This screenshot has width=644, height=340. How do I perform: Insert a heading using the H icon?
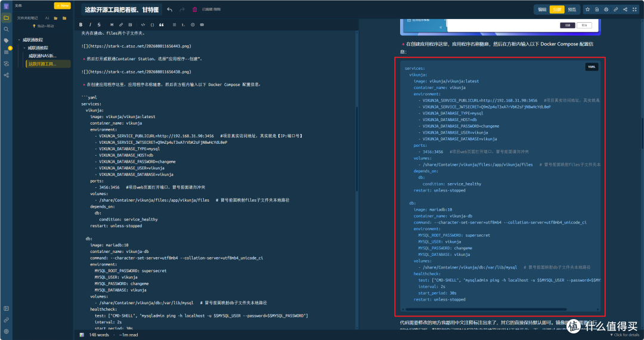coord(112,24)
